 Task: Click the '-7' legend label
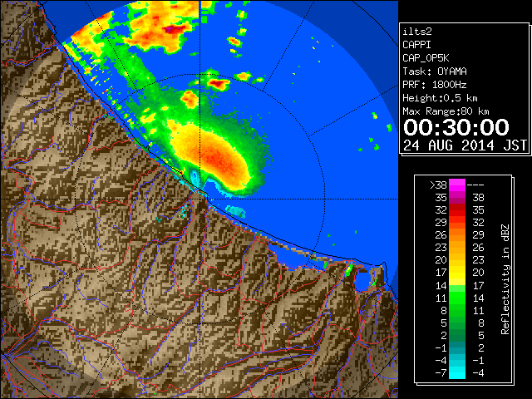(441, 372)
